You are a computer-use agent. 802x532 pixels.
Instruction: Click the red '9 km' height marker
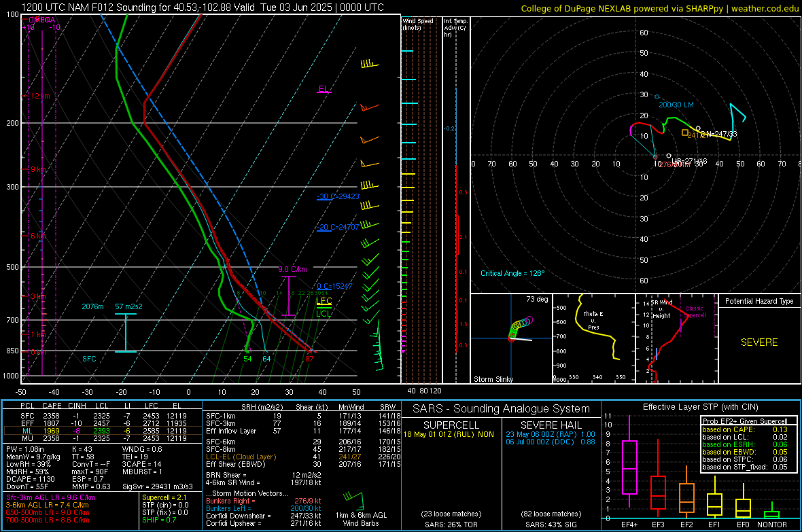[x=38, y=169]
